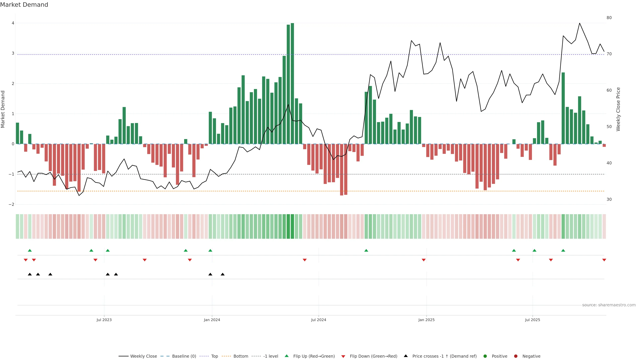Click the dark red Negative circle legend icon

516,356
